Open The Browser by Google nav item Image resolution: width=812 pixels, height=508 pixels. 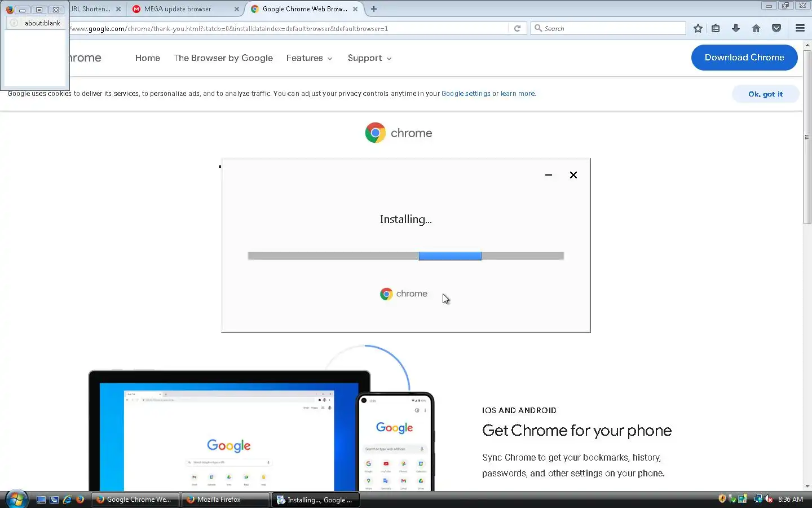[x=223, y=58]
